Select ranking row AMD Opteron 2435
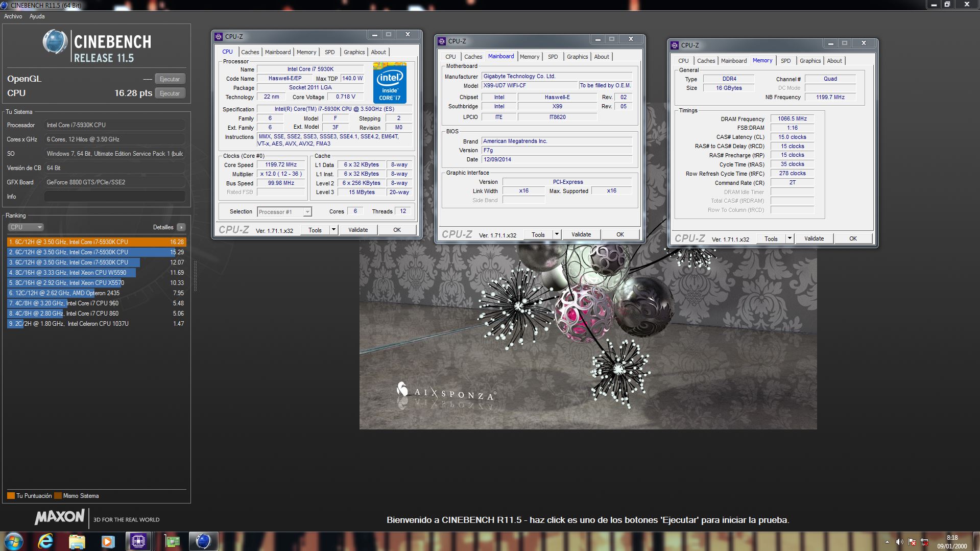Viewport: 980px width, 551px height. (x=97, y=293)
